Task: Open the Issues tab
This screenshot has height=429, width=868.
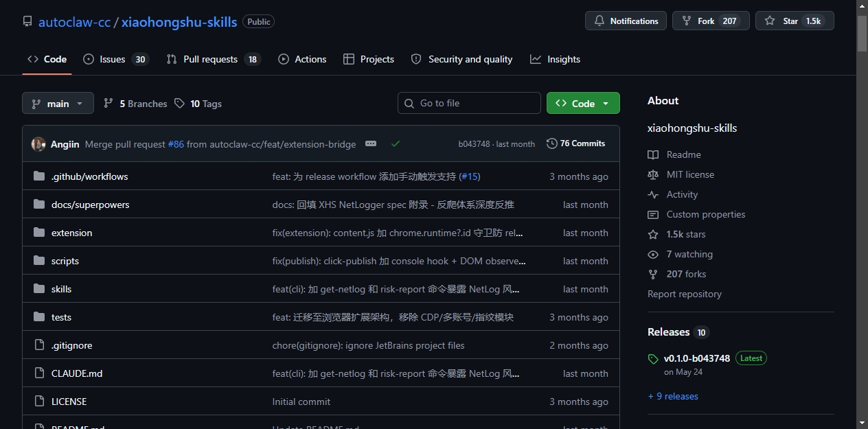Action: 115,59
